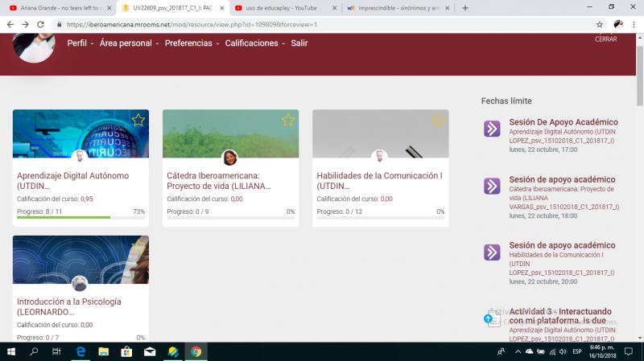Viewport: 644px width, 361px height.
Task: Open Cátedra Iberoamericana: Proyecto de vida course
Action: point(218,180)
